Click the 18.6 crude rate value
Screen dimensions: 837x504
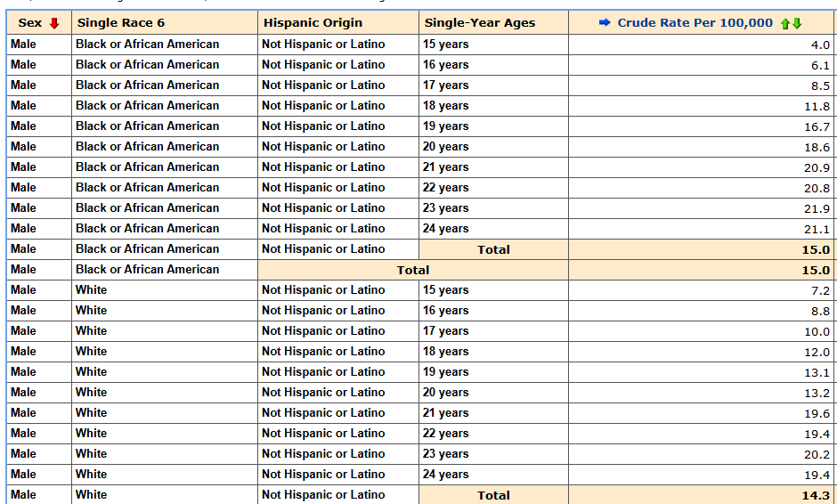coord(817,147)
